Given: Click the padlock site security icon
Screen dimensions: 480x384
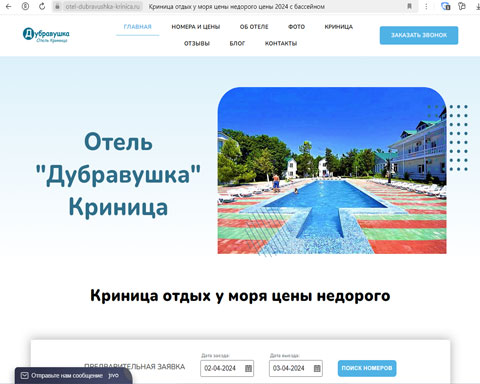Looking at the screenshot, I should [x=57, y=6].
